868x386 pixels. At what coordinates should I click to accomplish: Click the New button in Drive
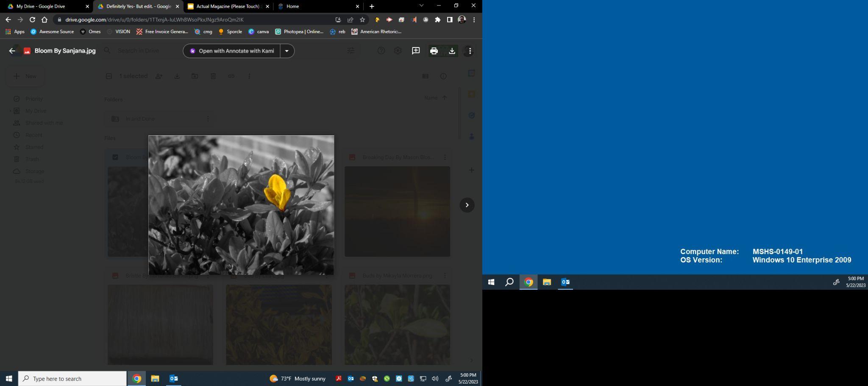pos(25,76)
